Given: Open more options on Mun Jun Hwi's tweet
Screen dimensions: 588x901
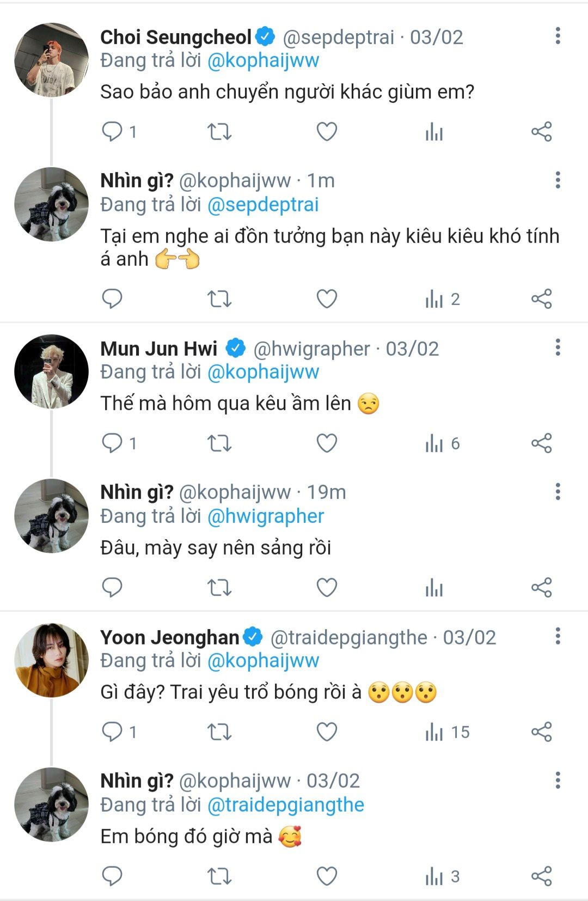Looking at the screenshot, I should tap(558, 348).
